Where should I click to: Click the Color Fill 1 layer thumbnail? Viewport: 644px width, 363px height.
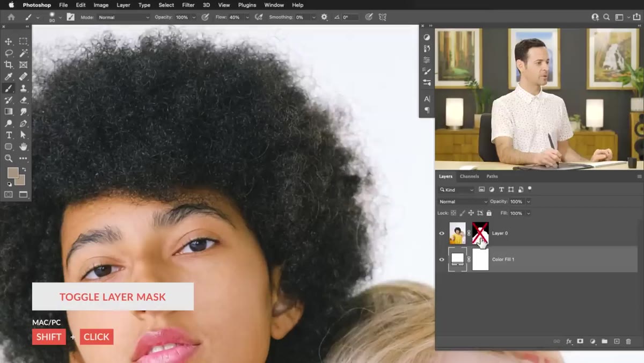[x=458, y=259]
